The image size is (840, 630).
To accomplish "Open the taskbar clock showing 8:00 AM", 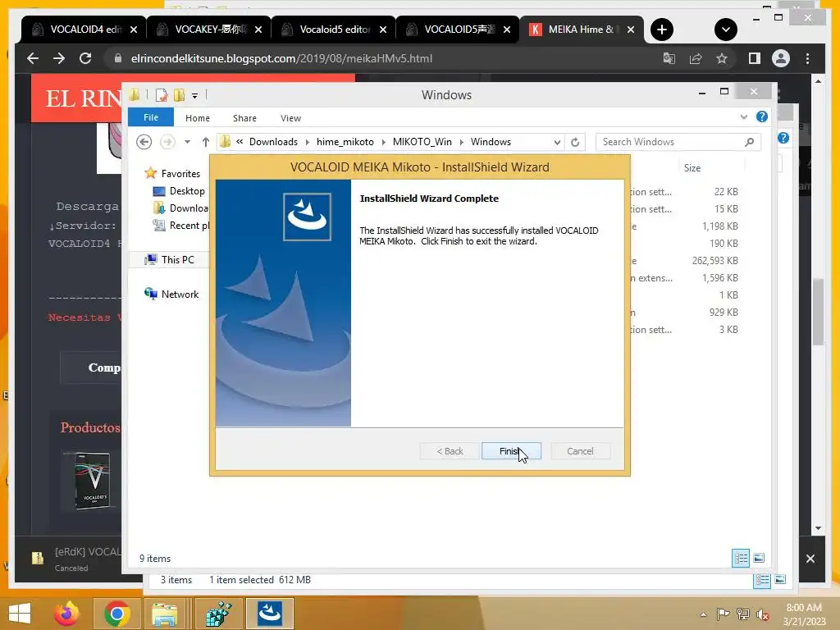I will (804, 614).
